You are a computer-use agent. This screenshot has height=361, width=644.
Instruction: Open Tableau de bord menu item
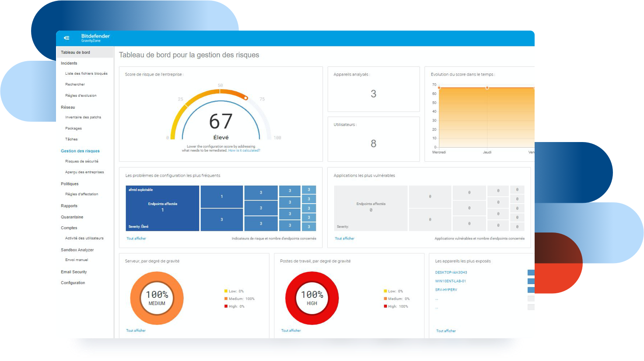click(76, 52)
